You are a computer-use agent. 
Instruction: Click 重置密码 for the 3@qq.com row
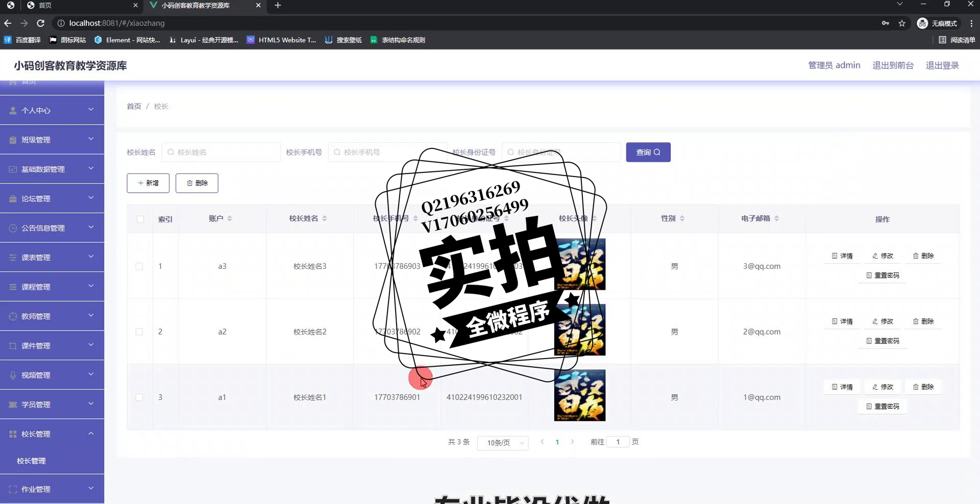click(x=883, y=275)
